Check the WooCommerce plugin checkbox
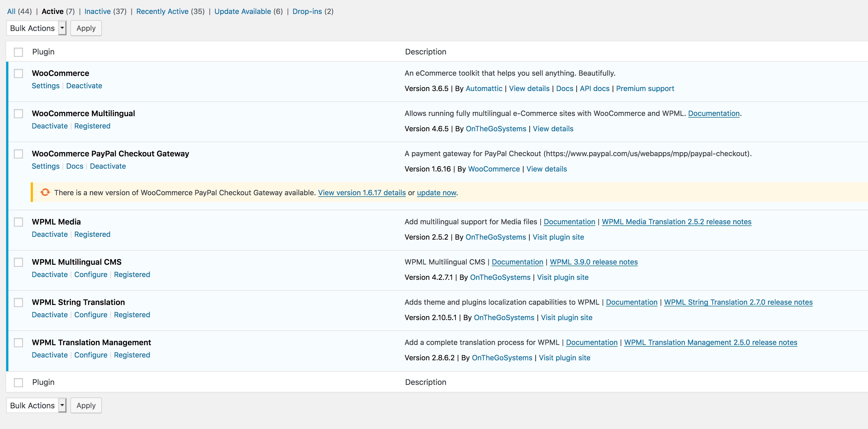The height and width of the screenshot is (429, 868). pyautogui.click(x=18, y=73)
